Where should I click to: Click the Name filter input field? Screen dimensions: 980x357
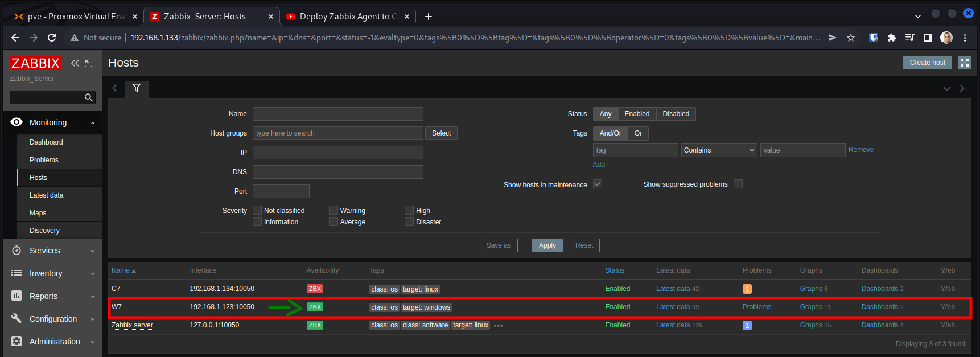338,114
